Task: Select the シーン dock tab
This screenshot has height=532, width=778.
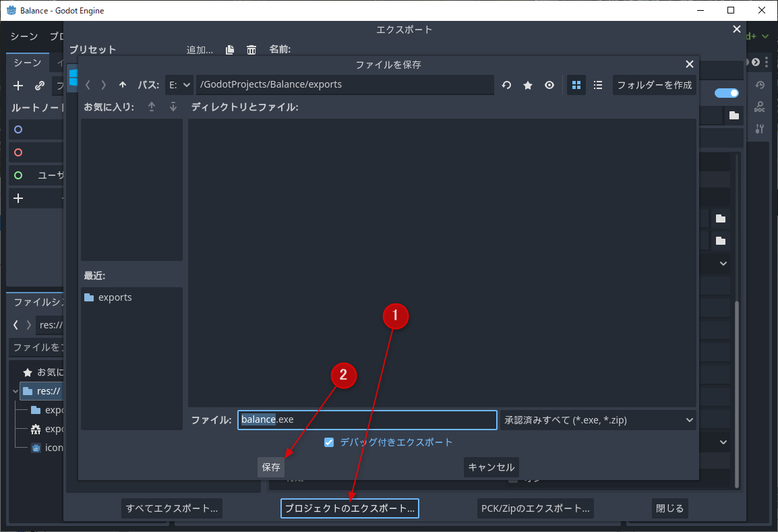Action: (28, 63)
